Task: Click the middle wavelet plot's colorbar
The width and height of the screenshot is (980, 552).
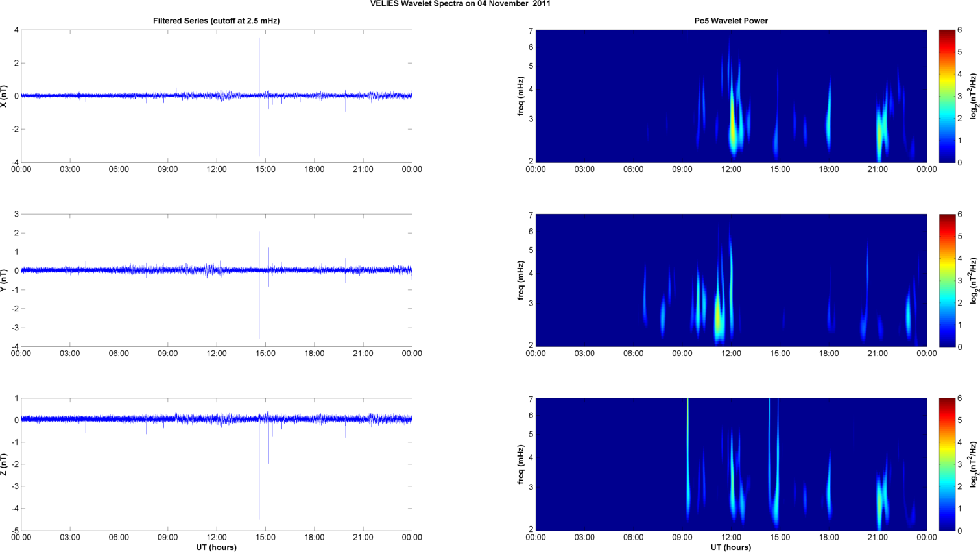Action: coord(947,280)
